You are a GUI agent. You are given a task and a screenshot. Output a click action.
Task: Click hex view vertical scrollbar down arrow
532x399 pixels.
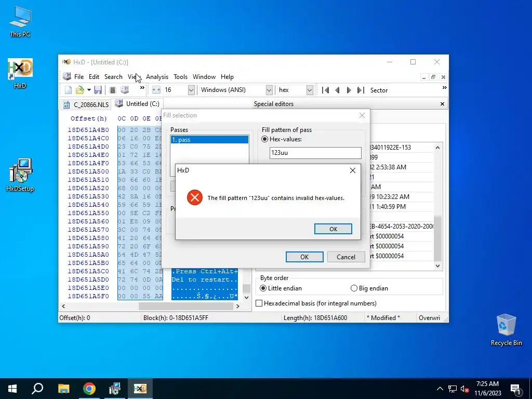(x=247, y=298)
